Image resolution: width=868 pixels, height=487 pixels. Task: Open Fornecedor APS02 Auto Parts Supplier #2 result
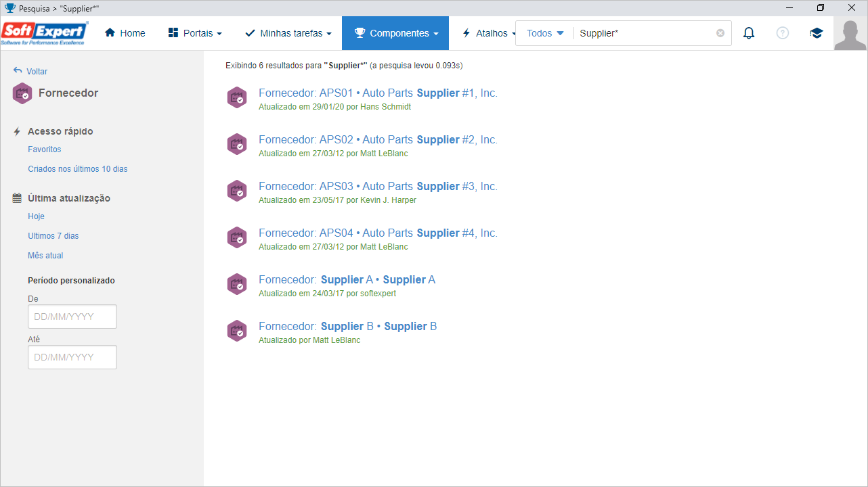378,139
